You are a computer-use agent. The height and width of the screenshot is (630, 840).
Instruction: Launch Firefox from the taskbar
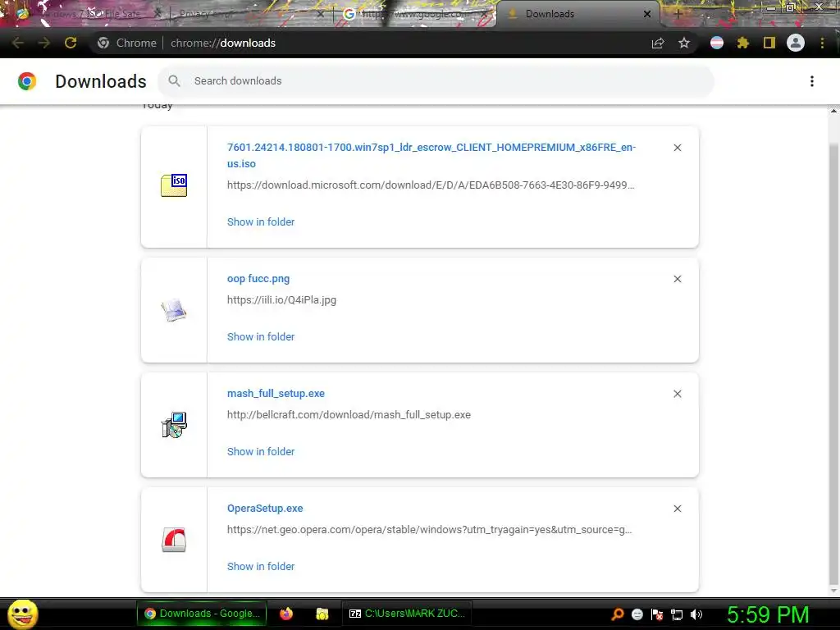[x=286, y=614]
